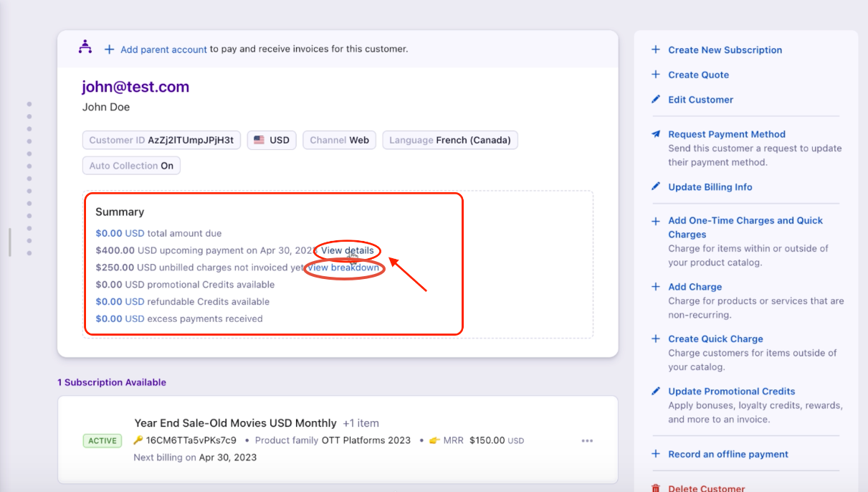Click the Add parent account link
The image size is (868, 492).
[163, 49]
